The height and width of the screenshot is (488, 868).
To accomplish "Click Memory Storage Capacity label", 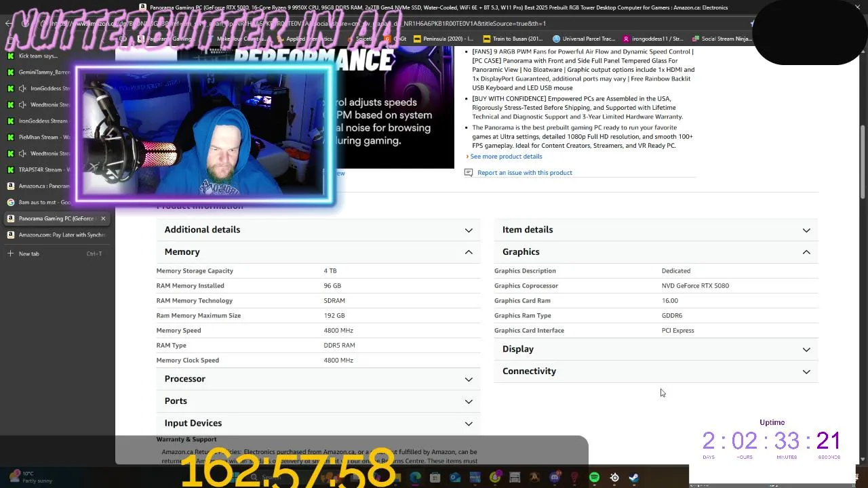I will (x=195, y=270).
